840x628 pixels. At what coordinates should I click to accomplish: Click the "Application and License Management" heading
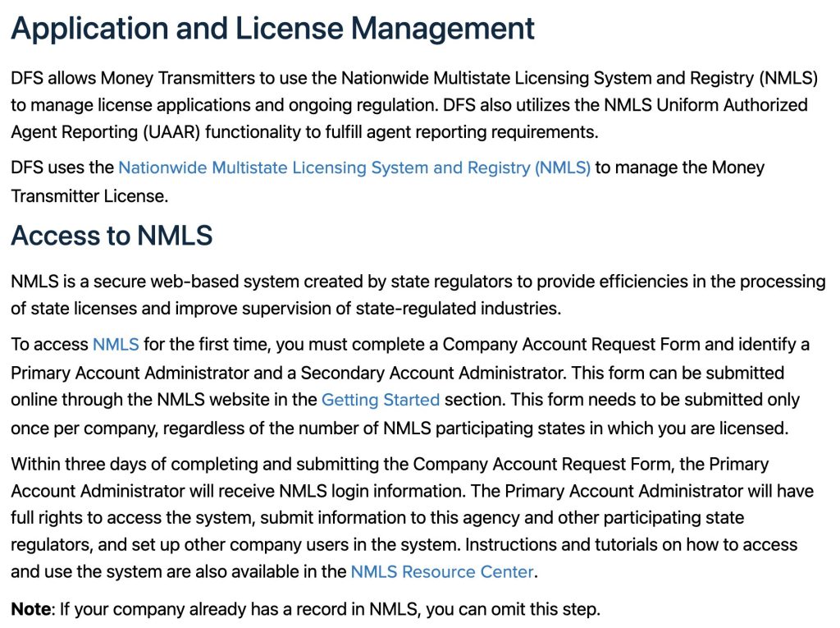272,29
